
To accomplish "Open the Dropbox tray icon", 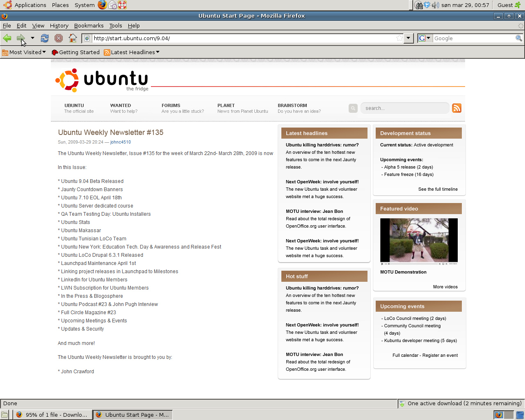I will click(427, 5).
